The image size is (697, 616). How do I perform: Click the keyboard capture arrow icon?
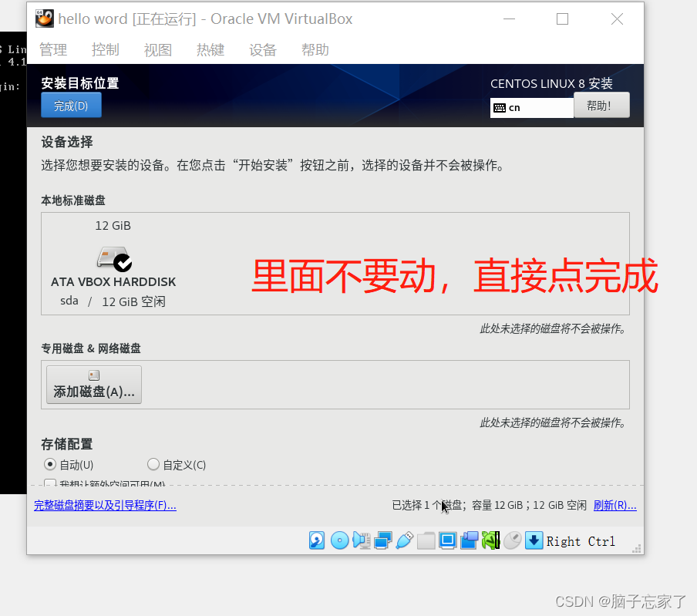coord(534,540)
